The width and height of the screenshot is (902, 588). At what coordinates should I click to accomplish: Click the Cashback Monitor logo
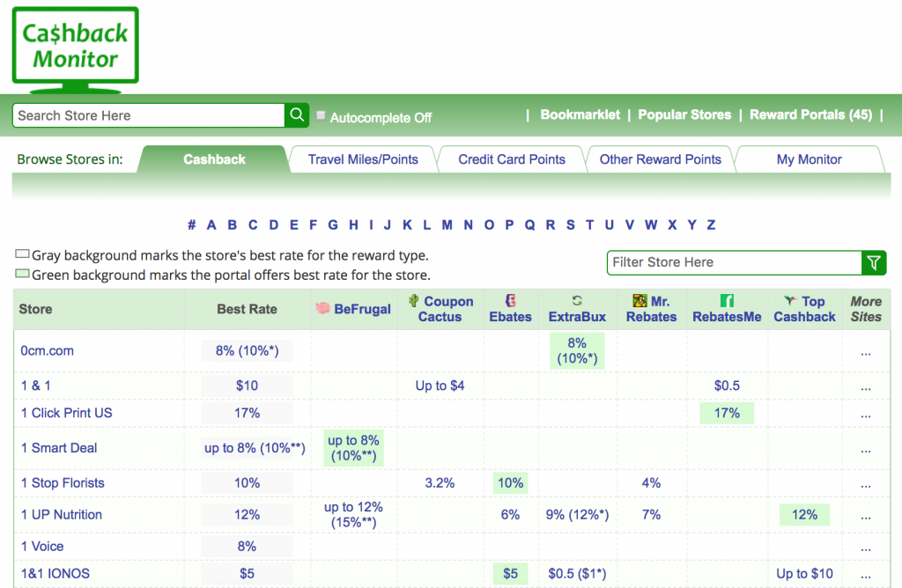point(76,50)
